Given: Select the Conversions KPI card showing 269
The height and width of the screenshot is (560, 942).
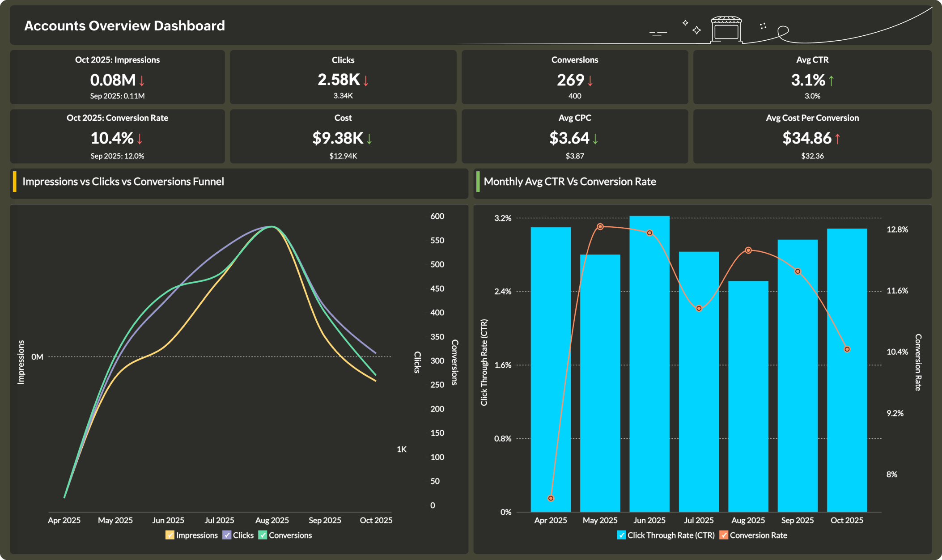Looking at the screenshot, I should tap(574, 77).
